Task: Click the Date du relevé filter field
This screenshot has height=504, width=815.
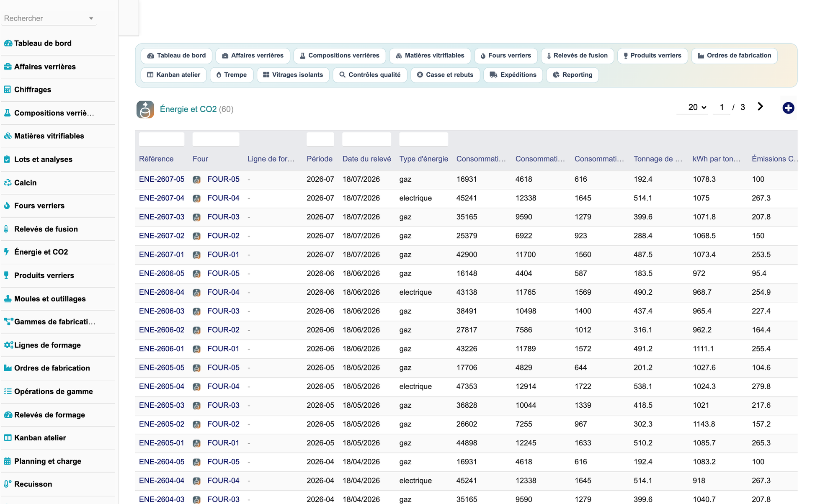Action: pyautogui.click(x=367, y=139)
